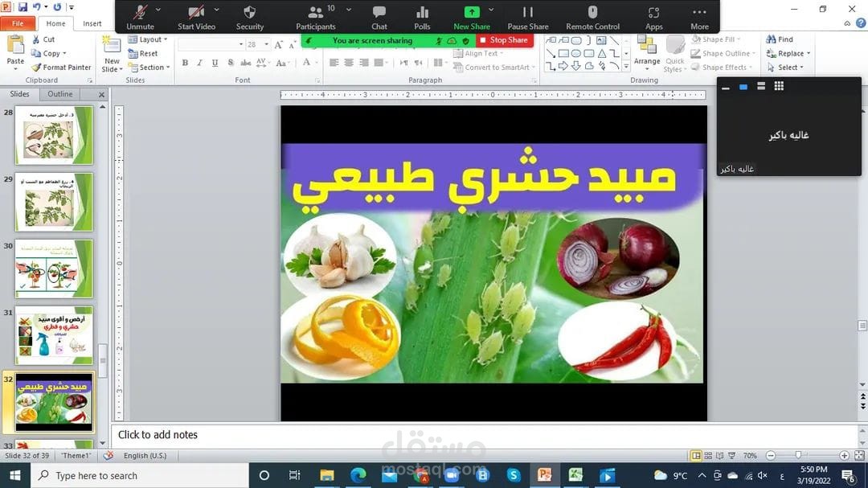This screenshot has width=868, height=488.
Task: Switch to the Slides pane tab
Action: point(19,93)
